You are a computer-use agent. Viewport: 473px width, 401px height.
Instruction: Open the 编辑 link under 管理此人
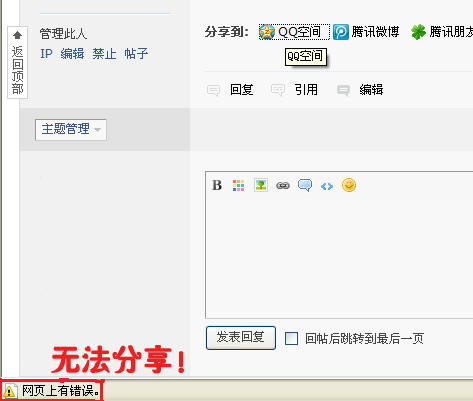point(72,54)
